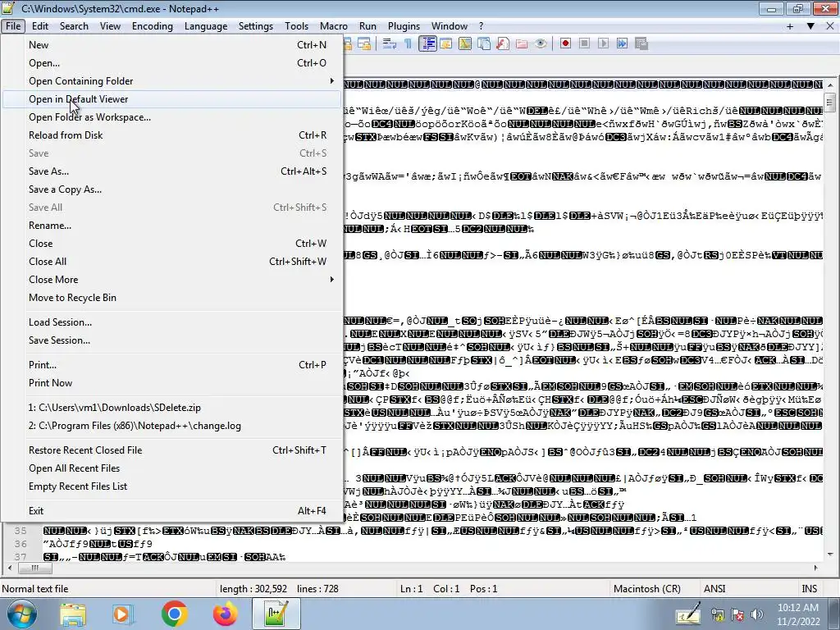The image size is (840, 630).
Task: Open the down-triangle document list button
Action: point(810,25)
